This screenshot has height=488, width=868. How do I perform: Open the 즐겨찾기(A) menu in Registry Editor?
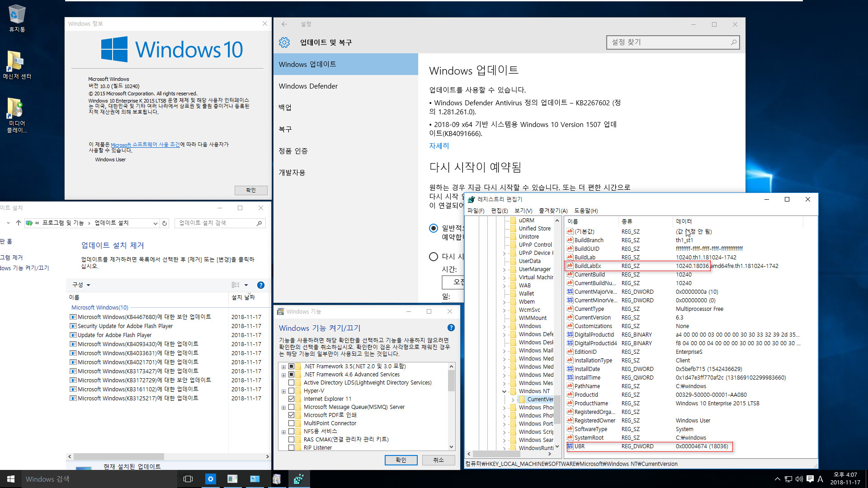[x=553, y=211]
